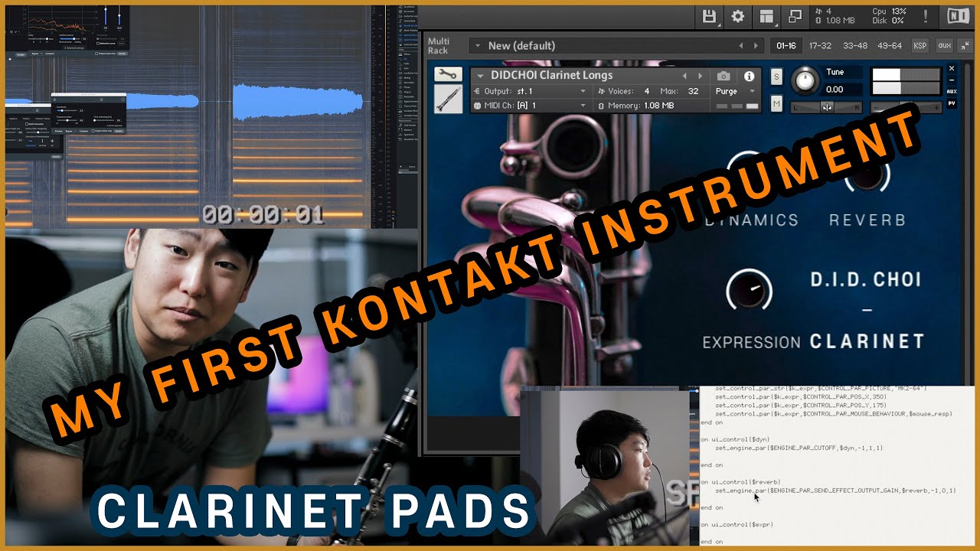Solo the DIDCHOI Clarinet instrument
This screenshot has height=551, width=980.
(x=776, y=77)
